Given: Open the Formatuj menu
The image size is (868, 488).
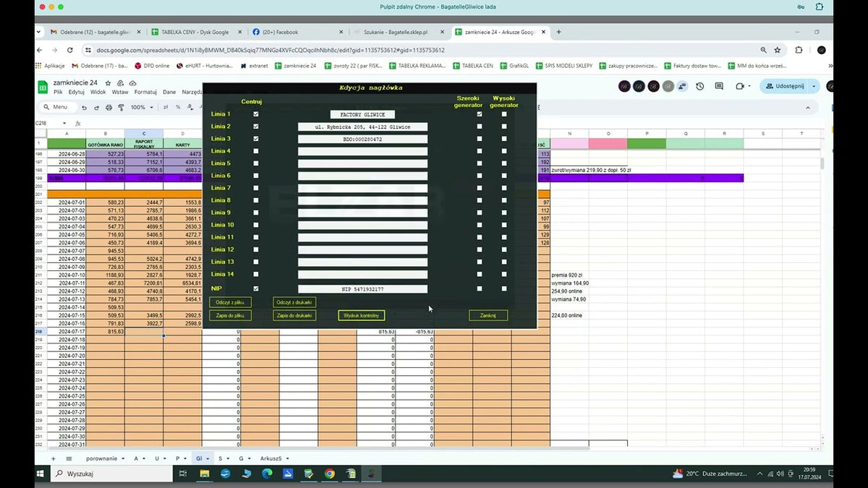Looking at the screenshot, I should tap(145, 93).
